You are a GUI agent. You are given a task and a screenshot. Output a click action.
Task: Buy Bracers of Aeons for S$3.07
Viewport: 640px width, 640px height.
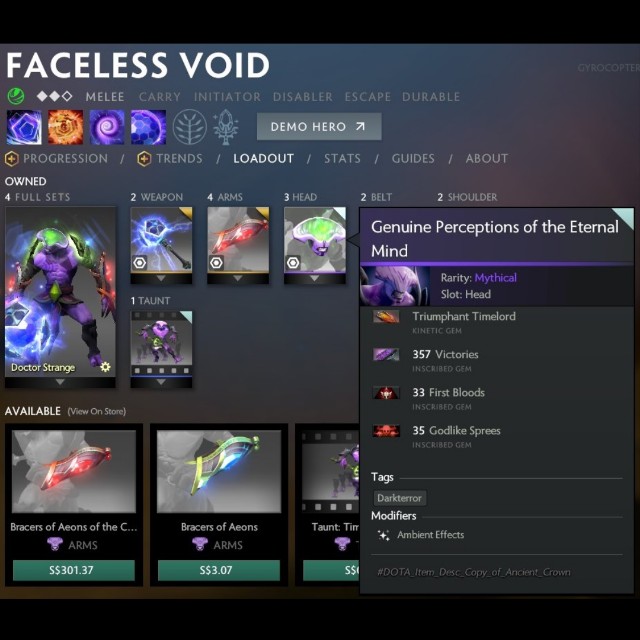(219, 570)
